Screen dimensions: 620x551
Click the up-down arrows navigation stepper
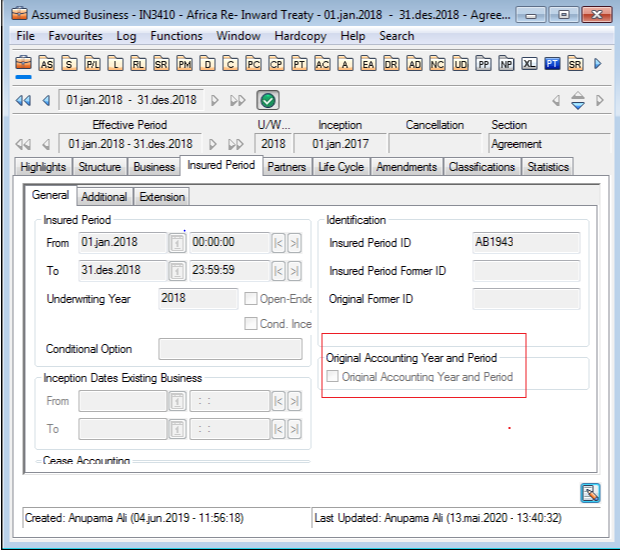point(577,100)
